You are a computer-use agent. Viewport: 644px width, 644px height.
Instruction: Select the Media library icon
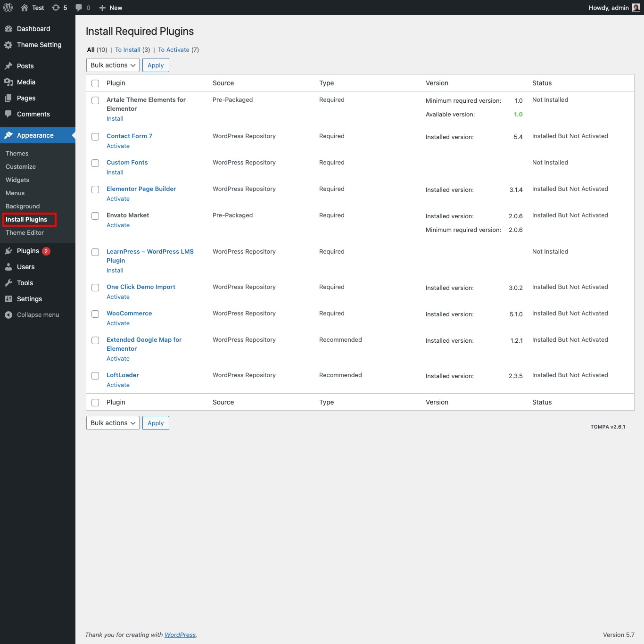[8, 82]
